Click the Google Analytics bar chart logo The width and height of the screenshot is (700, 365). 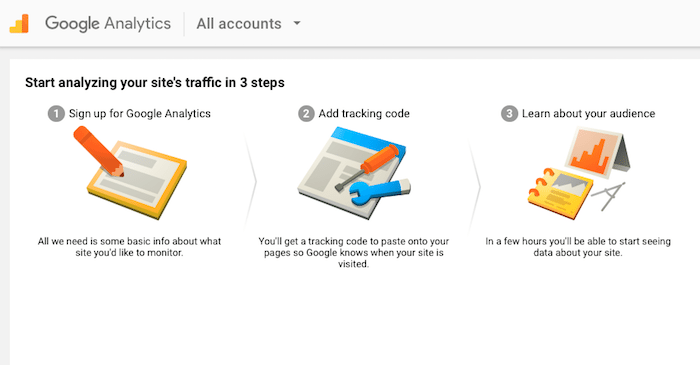tap(19, 24)
